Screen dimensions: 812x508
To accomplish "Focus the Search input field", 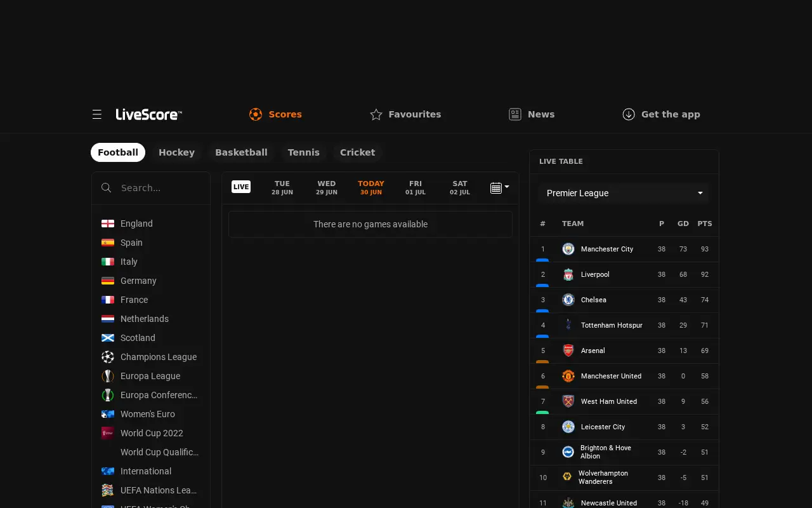I will point(160,188).
